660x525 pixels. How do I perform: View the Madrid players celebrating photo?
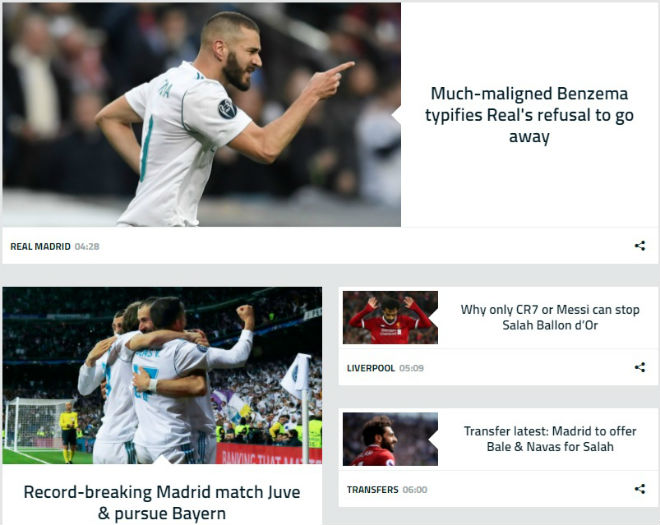(x=162, y=376)
